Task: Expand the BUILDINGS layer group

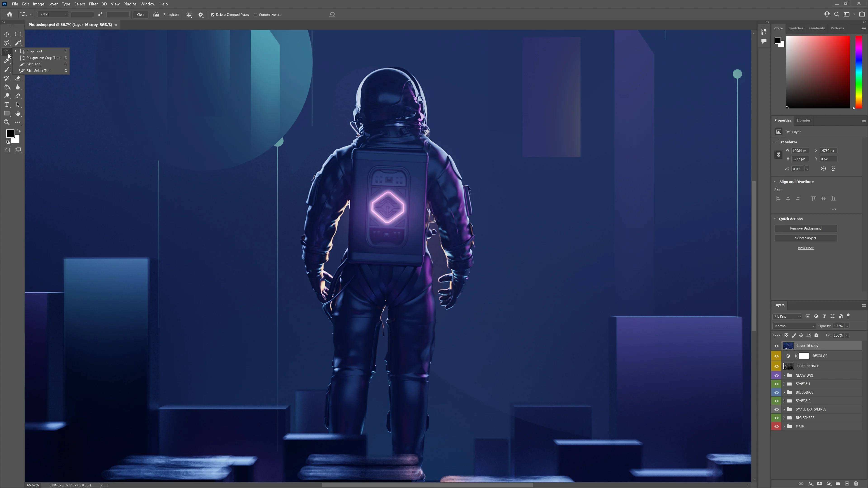Action: pos(784,392)
